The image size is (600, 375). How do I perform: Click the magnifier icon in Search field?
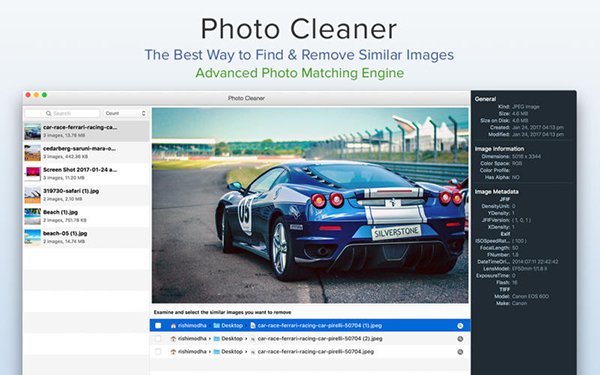(x=49, y=114)
